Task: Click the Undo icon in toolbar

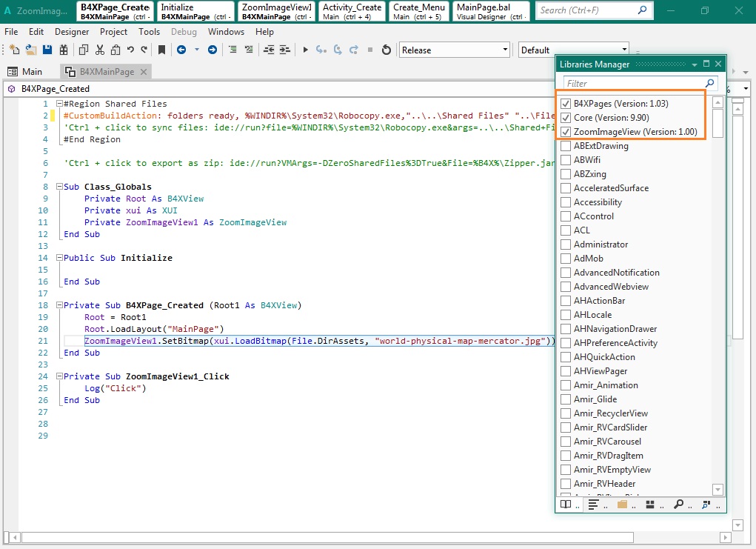Action: [x=130, y=50]
